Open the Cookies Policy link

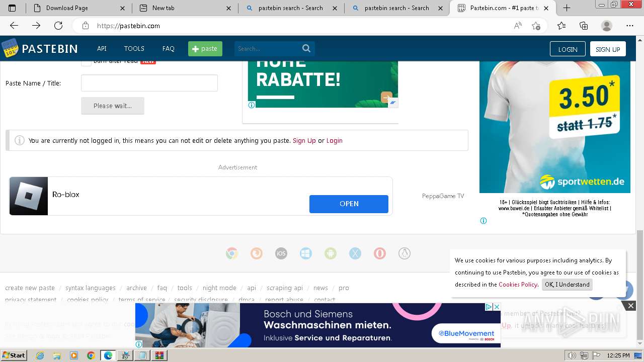tap(518, 285)
